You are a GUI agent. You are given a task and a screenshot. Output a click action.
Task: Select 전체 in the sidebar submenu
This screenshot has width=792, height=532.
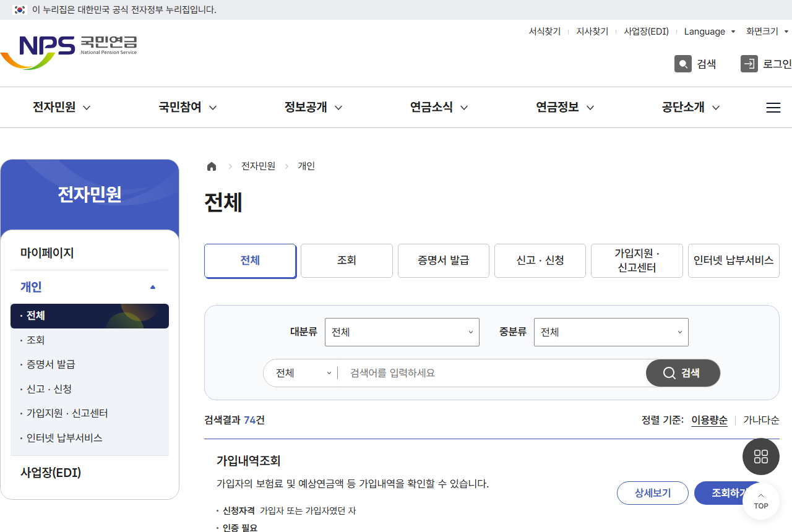tap(90, 315)
